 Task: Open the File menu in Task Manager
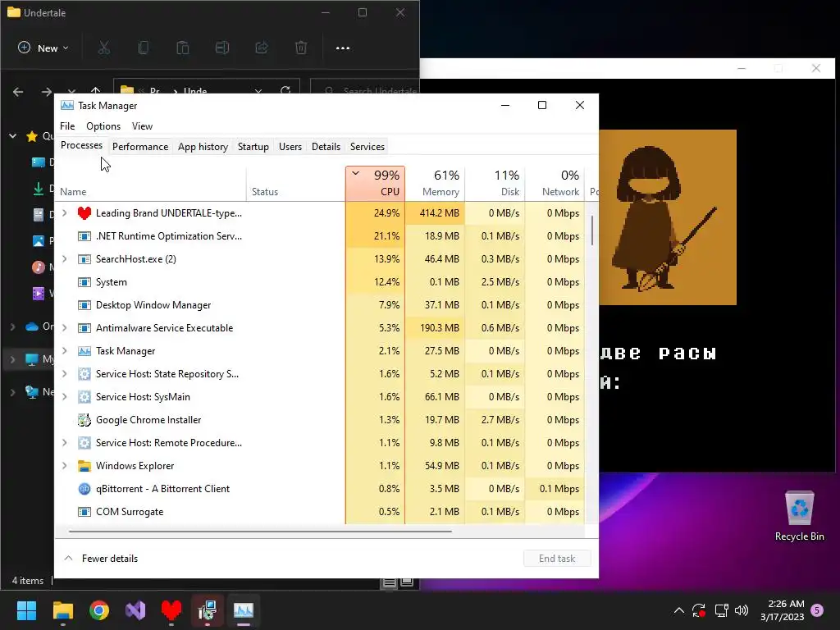67,126
